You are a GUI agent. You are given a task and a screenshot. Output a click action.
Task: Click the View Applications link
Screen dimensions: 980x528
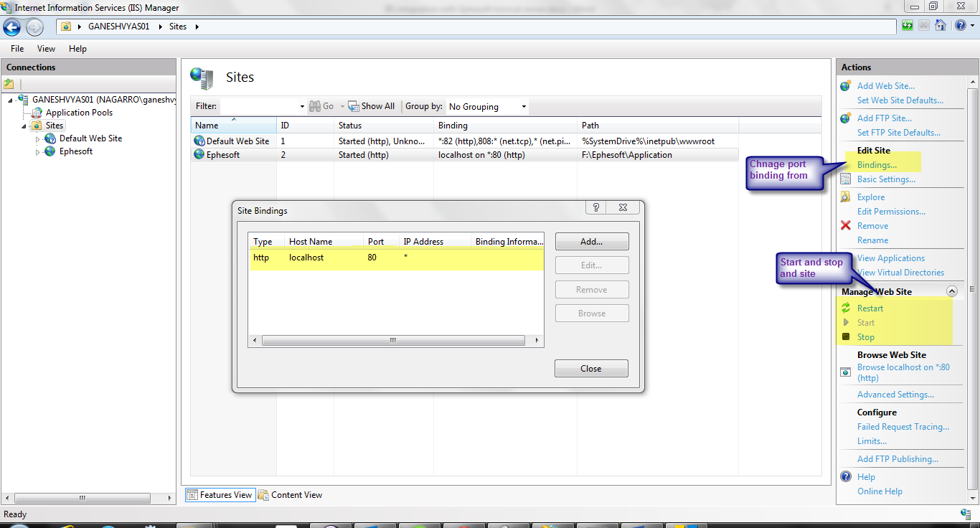pos(891,258)
